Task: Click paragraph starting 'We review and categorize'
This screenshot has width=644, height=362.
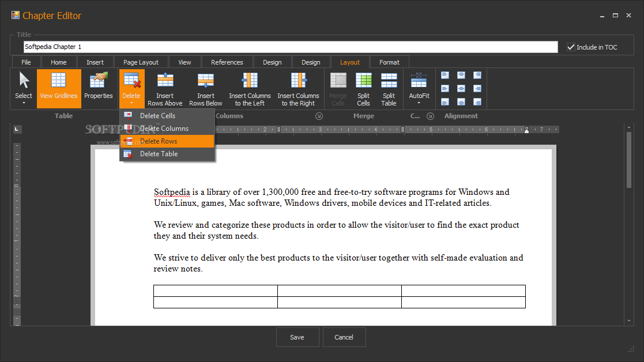Action: [x=336, y=230]
